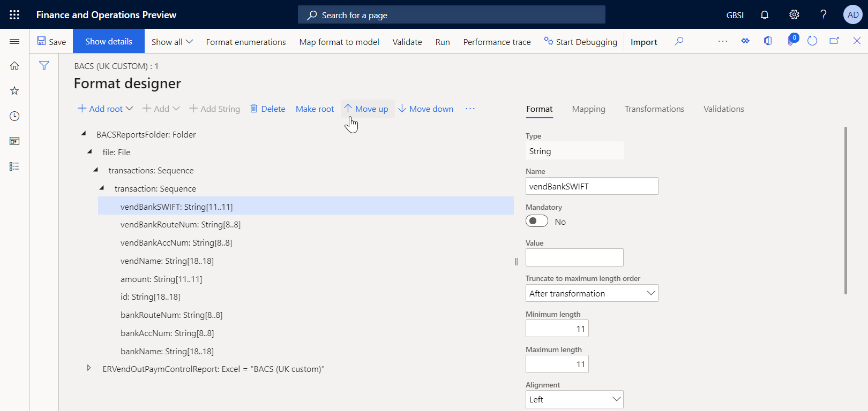Click the Minimum length field
Image resolution: width=868 pixels, height=411 pixels.
(557, 329)
